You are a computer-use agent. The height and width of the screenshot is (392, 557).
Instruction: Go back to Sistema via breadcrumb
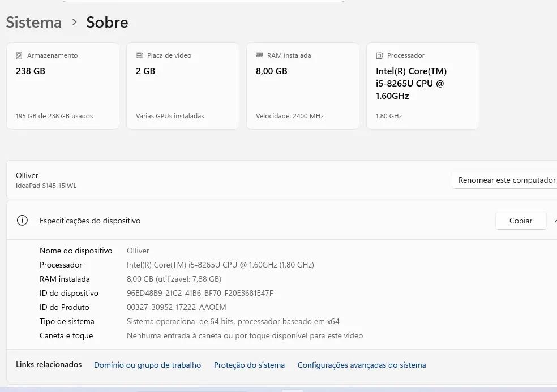[33, 23]
